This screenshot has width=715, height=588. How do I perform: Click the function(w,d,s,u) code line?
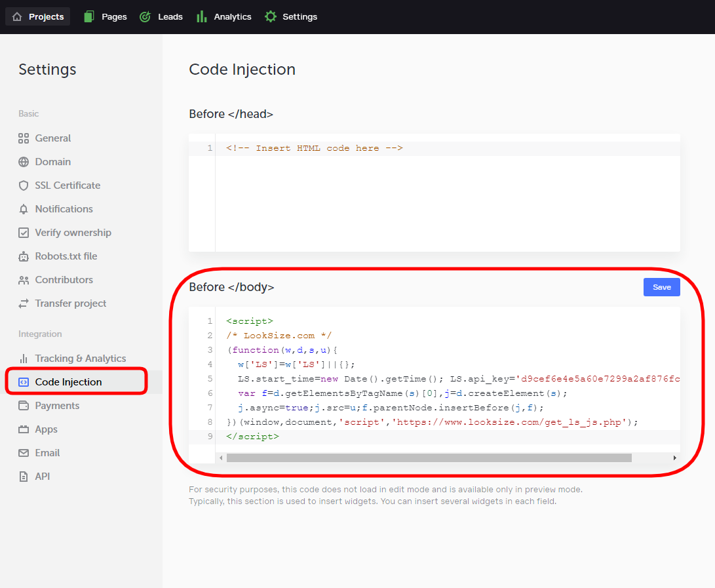coord(282,350)
